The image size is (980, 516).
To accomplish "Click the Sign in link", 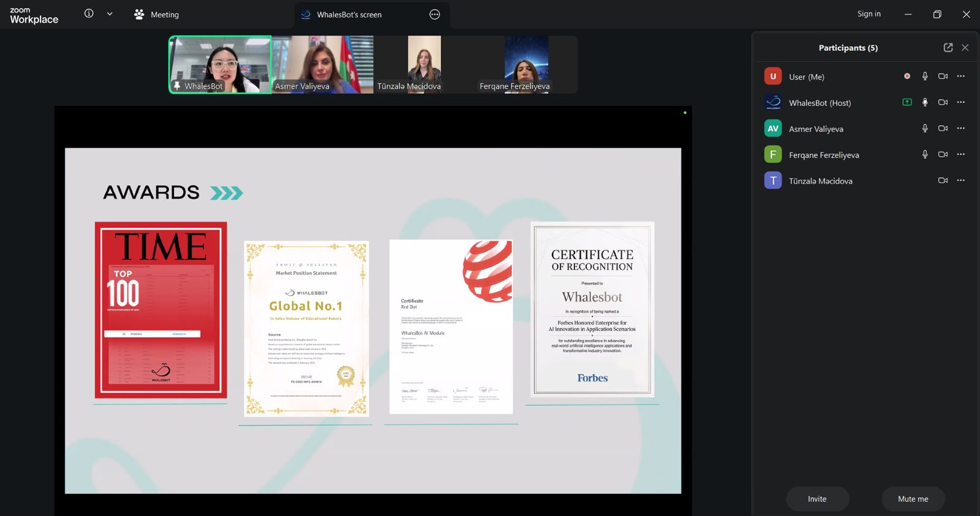I will coord(869,14).
